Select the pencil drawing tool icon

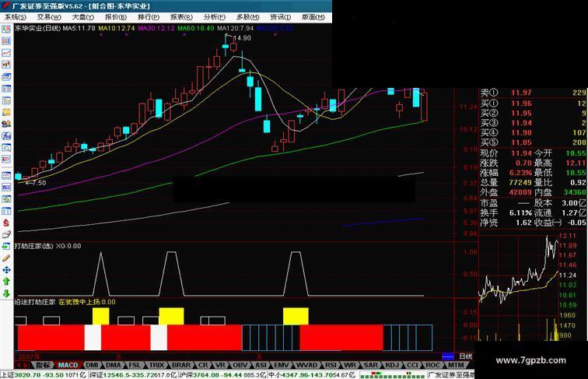click(6, 258)
